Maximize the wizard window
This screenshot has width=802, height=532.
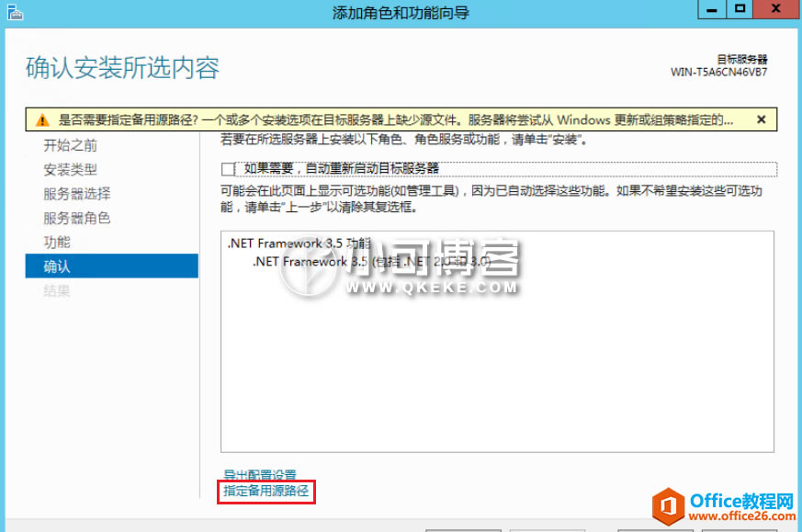click(x=740, y=9)
